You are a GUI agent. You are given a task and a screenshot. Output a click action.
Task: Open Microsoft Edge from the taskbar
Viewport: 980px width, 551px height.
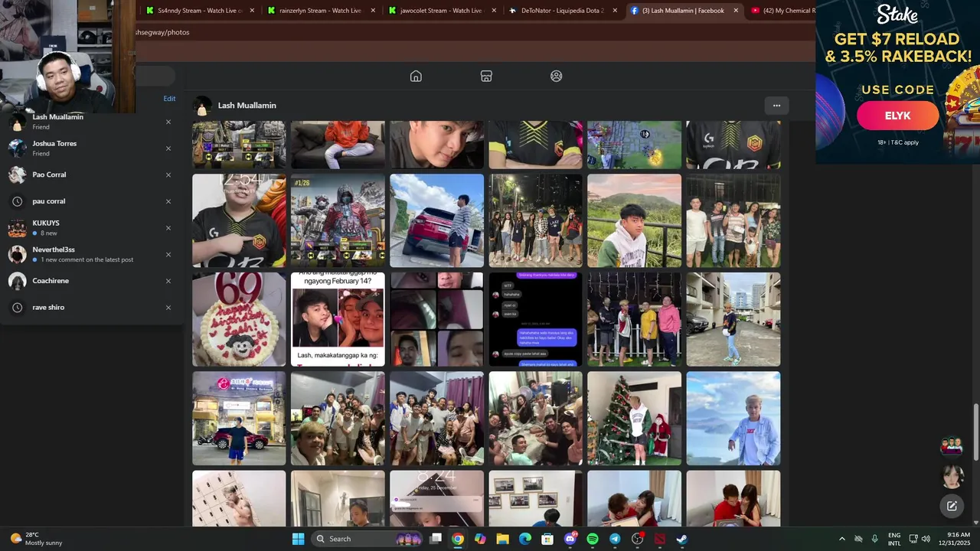pos(525,539)
